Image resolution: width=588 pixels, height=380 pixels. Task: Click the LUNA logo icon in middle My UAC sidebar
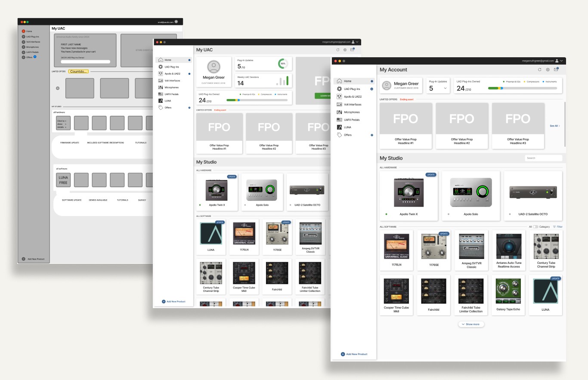click(x=161, y=101)
